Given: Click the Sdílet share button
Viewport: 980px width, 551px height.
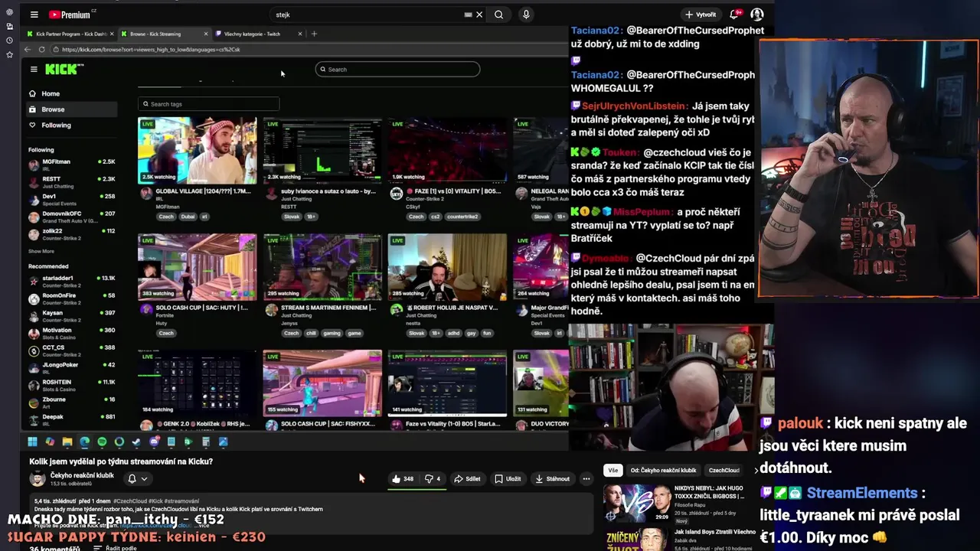Looking at the screenshot, I should [467, 479].
